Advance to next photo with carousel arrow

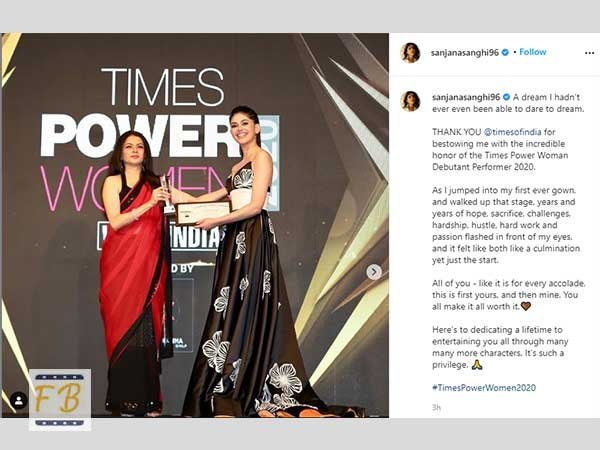(x=374, y=272)
